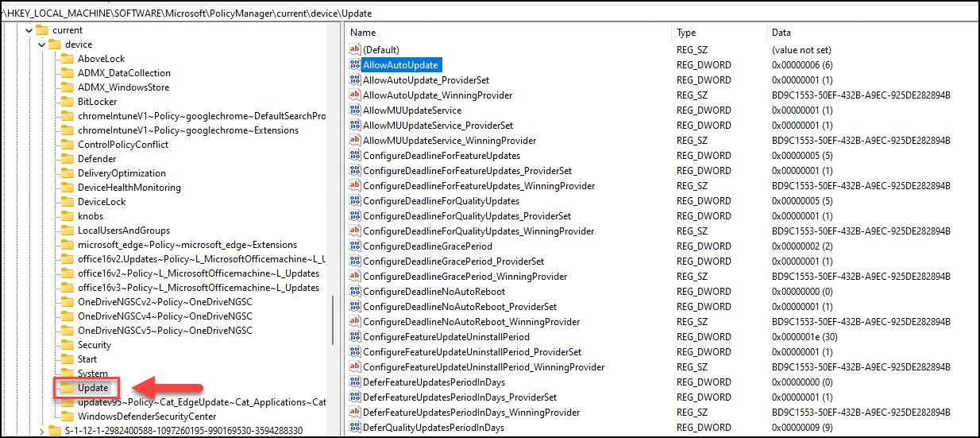Image resolution: width=980 pixels, height=438 pixels.
Task: Click the icon of ConfigureFeatureUpdateUninstallPeriod
Action: [355, 337]
